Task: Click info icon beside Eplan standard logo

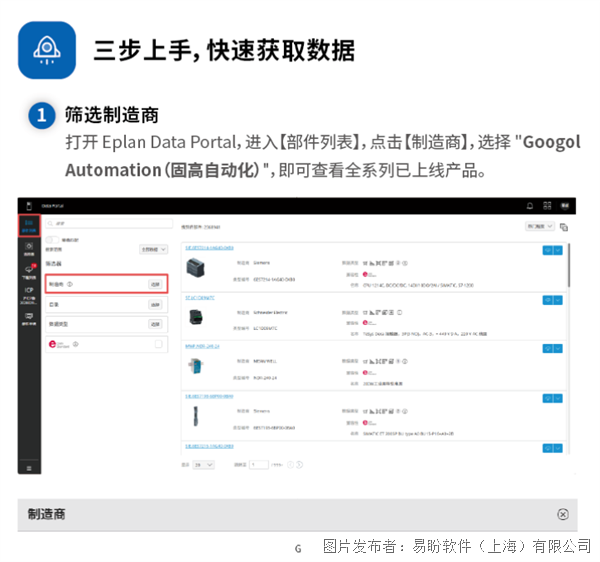Action: click(x=76, y=344)
